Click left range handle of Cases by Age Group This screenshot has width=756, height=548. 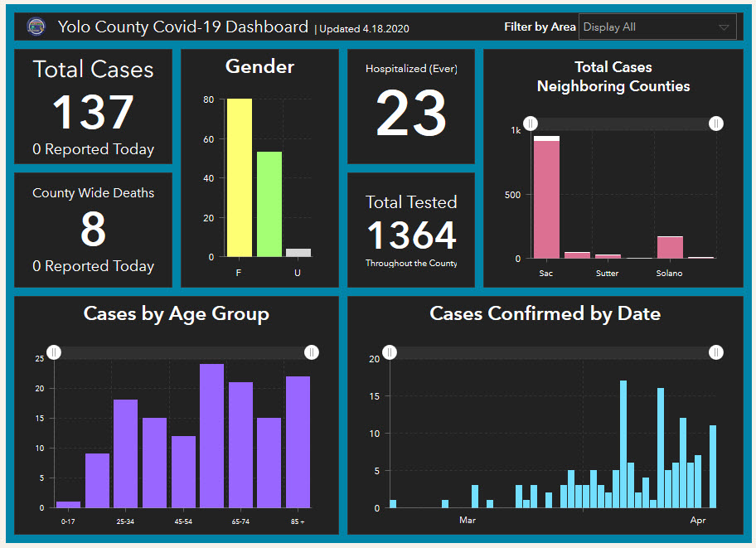tap(54, 352)
